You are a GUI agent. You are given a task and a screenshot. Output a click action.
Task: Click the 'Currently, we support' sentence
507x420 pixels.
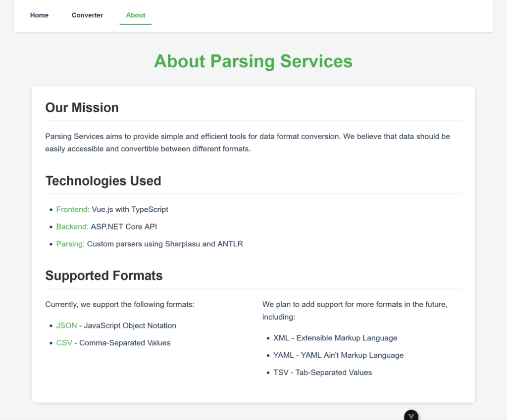(120, 304)
